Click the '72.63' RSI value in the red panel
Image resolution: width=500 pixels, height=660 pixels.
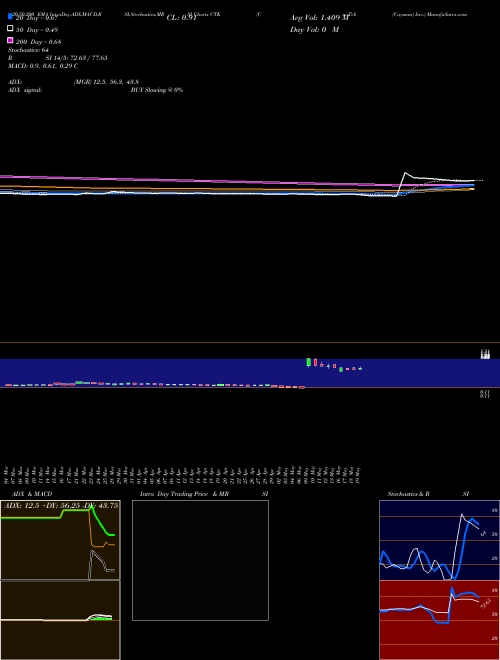(x=486, y=604)
